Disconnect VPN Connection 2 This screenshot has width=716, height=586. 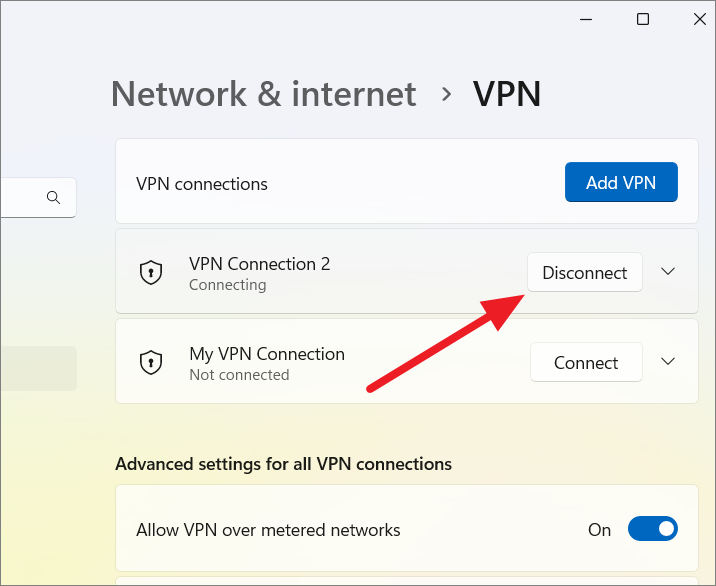(584, 273)
